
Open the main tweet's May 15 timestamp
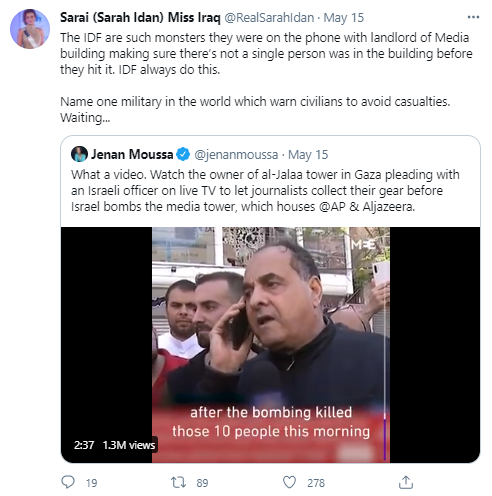(344, 18)
